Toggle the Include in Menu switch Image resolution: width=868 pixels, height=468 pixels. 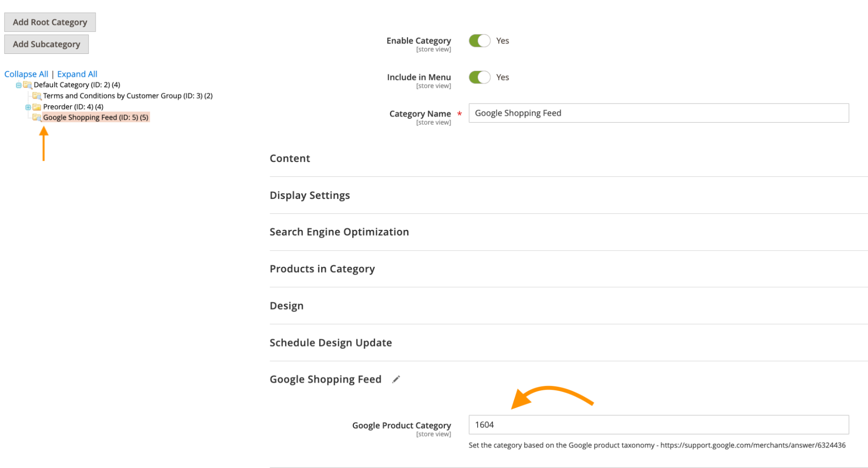click(x=479, y=77)
